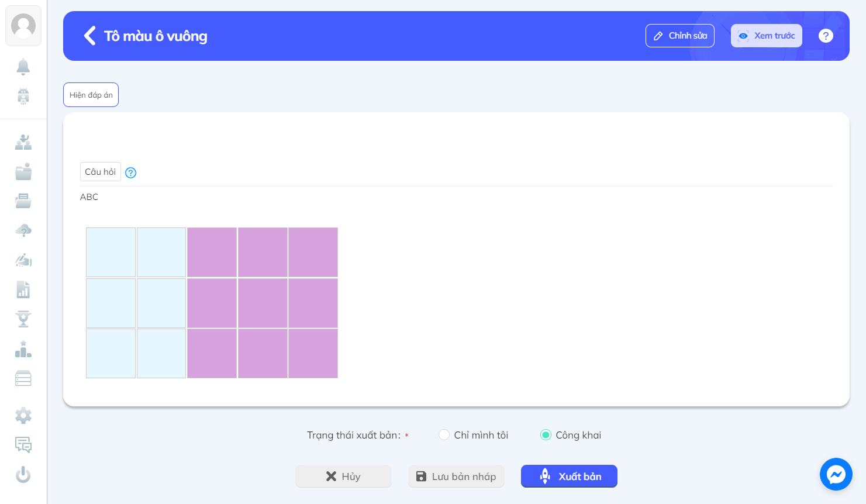Click the hand writing icon in sidebar
This screenshot has height=504, width=866.
coord(23,260)
